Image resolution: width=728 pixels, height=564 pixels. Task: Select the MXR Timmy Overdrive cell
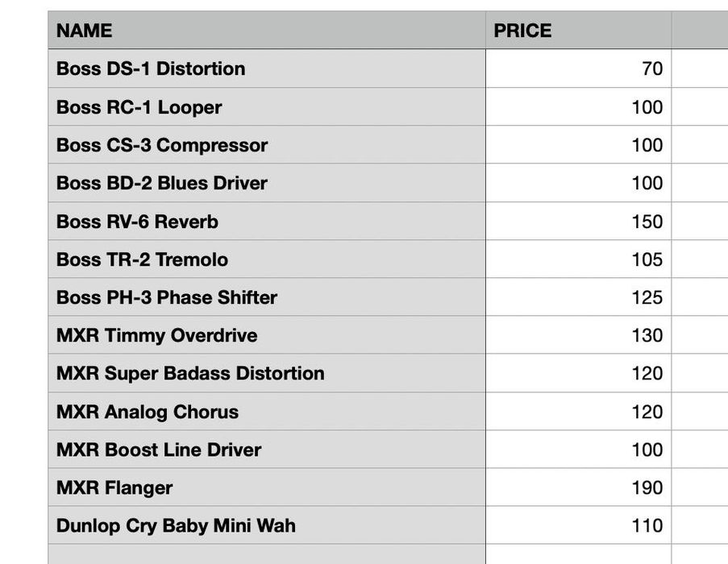tap(266, 335)
